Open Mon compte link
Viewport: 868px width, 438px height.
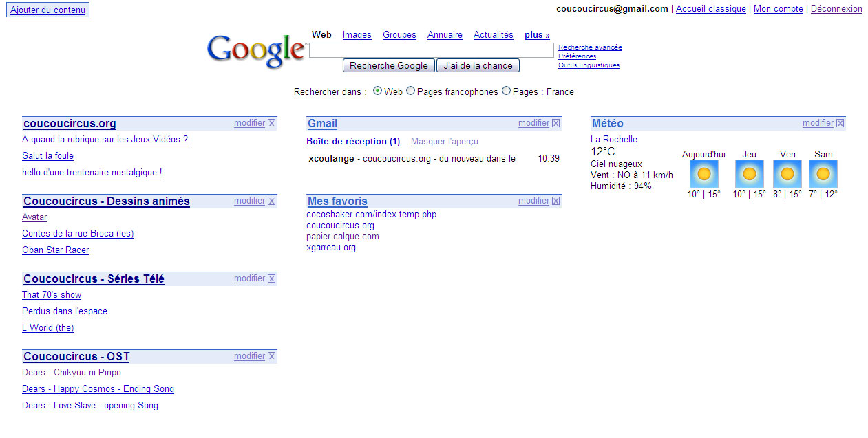[779, 9]
